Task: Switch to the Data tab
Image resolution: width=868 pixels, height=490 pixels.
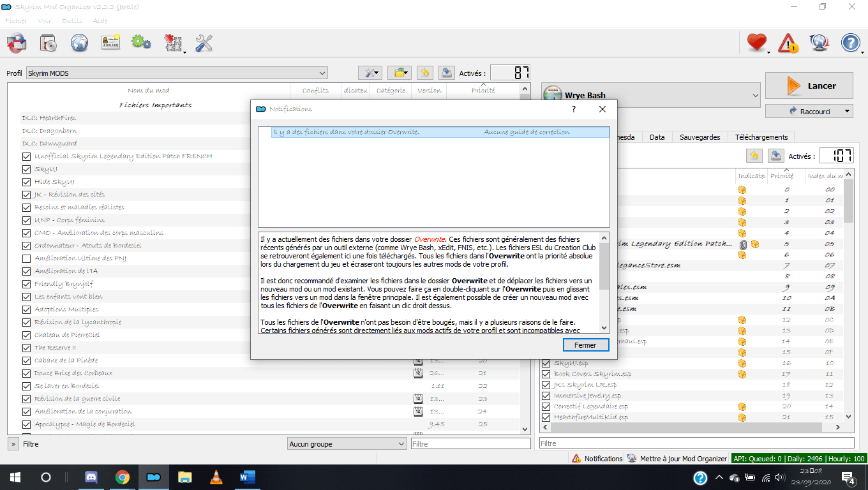Action: tap(657, 137)
